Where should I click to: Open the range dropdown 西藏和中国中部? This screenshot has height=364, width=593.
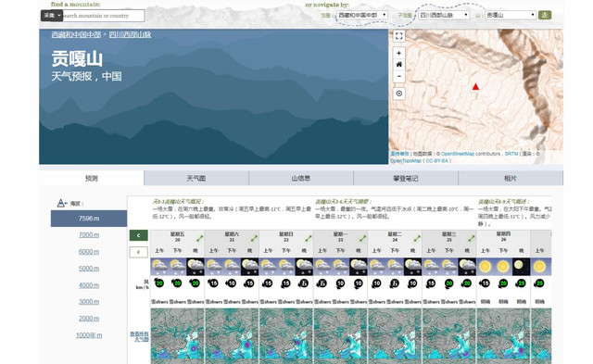(362, 15)
